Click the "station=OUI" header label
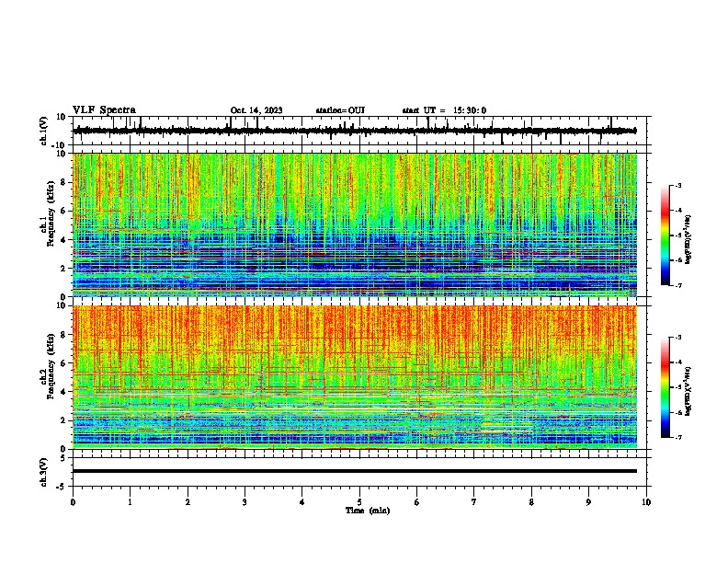 click(340, 110)
